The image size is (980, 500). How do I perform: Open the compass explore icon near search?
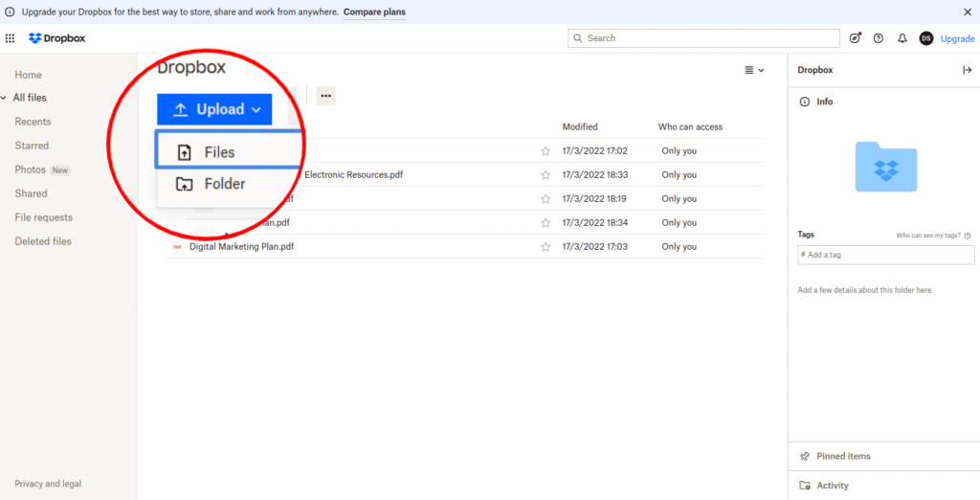[x=856, y=38]
